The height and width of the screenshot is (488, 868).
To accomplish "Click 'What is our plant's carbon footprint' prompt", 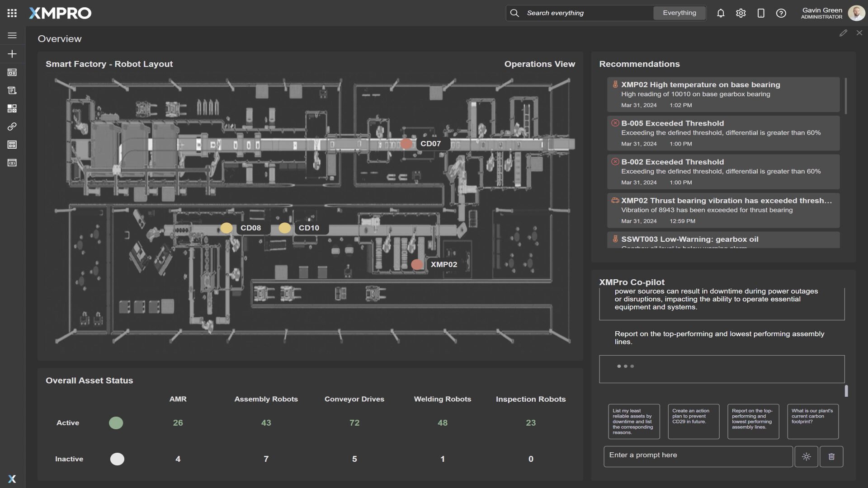I will click(x=812, y=421).
